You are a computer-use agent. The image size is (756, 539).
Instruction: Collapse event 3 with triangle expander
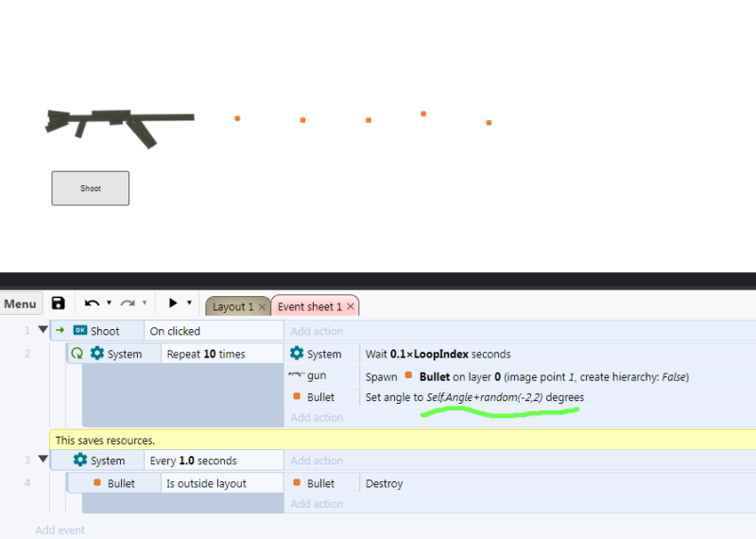pos(43,459)
